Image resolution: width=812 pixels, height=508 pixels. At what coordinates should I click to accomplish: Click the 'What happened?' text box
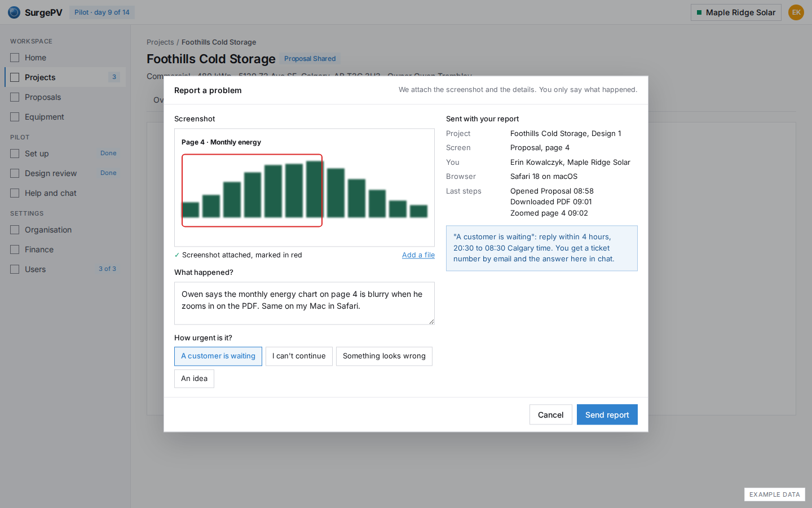pos(304,303)
